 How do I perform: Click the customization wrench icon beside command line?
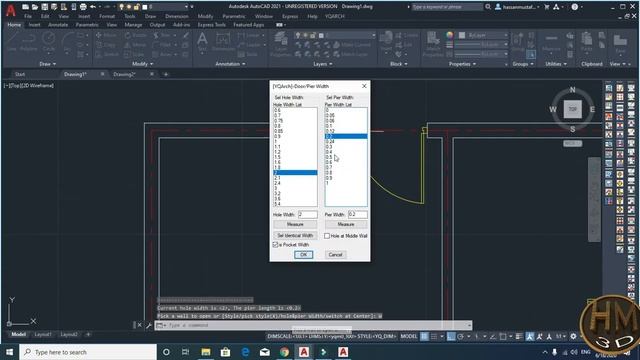(x=149, y=325)
